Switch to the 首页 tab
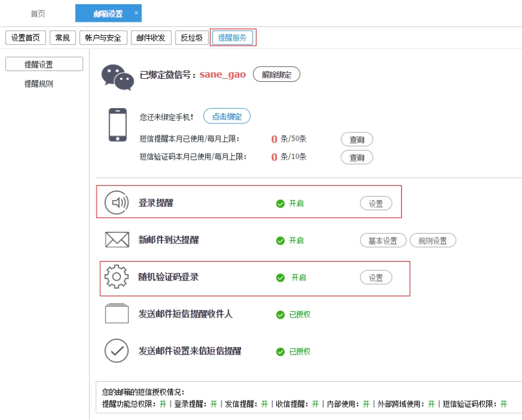Viewport: 522px width, 420px height. (38, 13)
